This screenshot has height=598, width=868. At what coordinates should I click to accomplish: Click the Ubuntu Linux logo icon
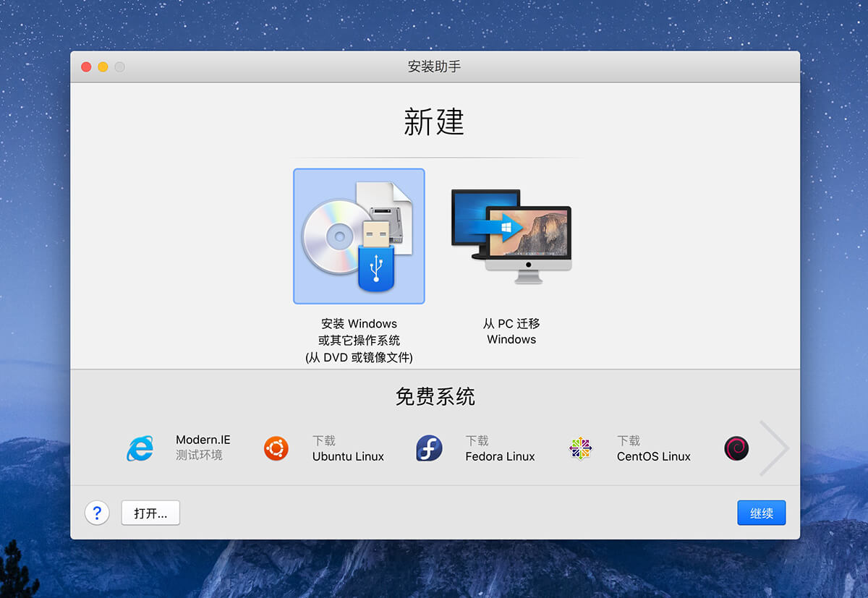click(x=276, y=448)
